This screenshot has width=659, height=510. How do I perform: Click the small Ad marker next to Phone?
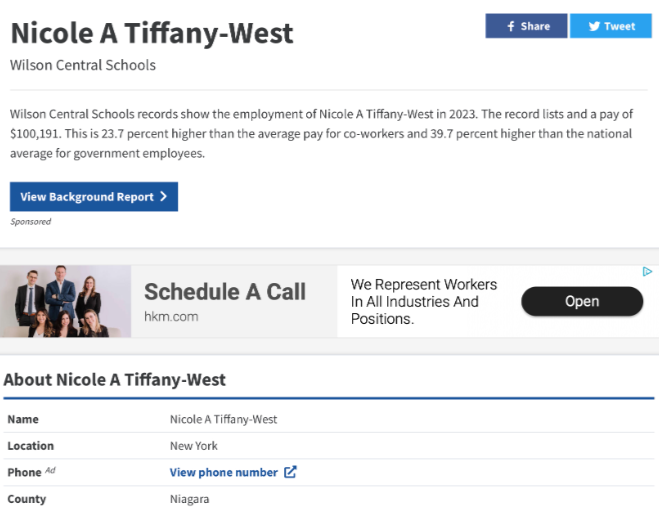point(50,470)
